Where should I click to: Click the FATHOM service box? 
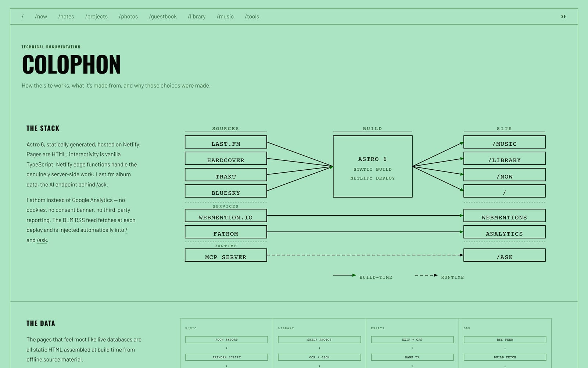(x=226, y=232)
